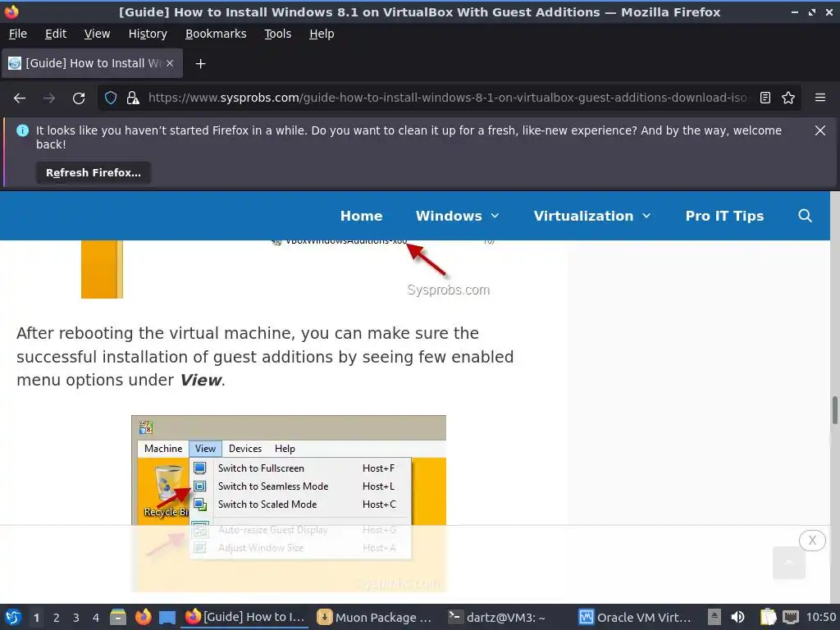
Task: Launch Firefox from taskbar quick launch
Action: point(143,617)
